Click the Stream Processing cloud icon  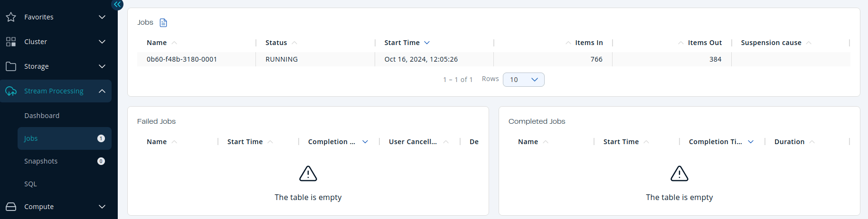11,91
